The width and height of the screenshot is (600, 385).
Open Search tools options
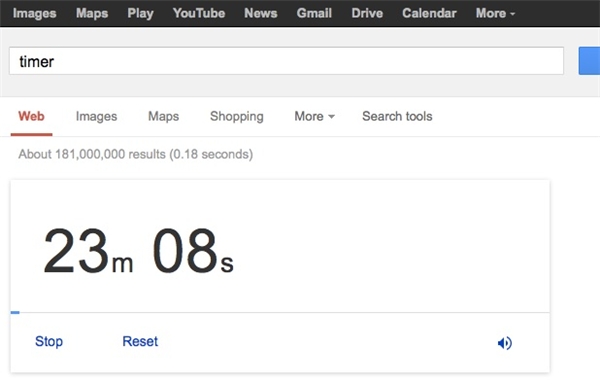pos(397,116)
